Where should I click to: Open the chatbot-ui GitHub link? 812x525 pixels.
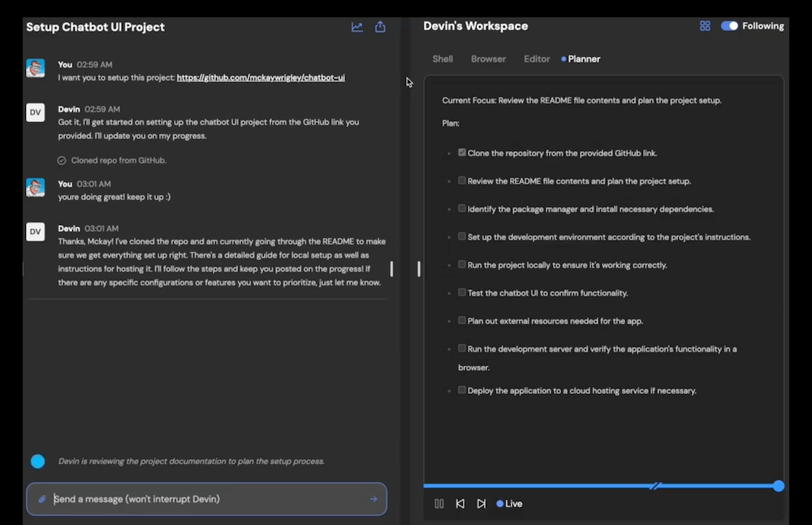click(261, 78)
